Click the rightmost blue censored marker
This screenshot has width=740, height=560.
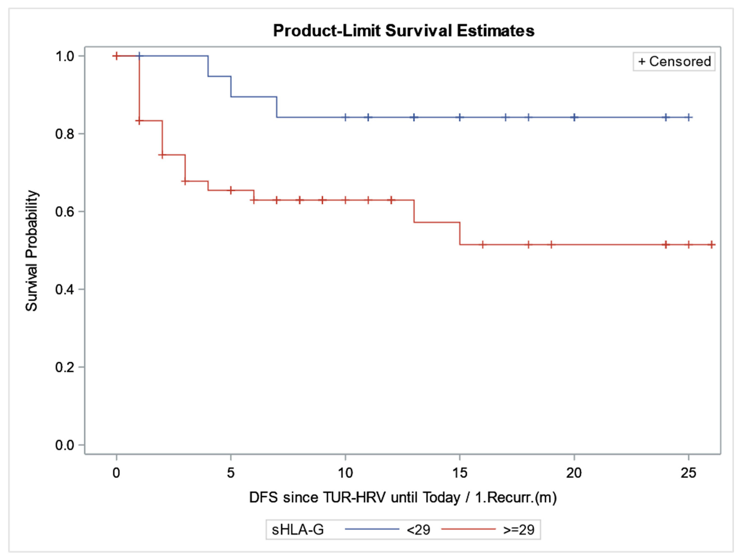pyautogui.click(x=689, y=117)
